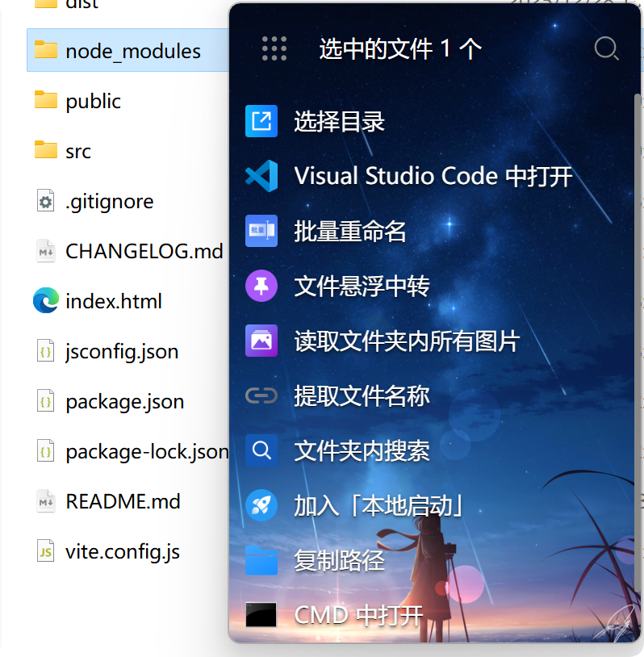Click the CHANGELOG.md markdown icon
This screenshot has height=657, width=644.
[x=46, y=250]
